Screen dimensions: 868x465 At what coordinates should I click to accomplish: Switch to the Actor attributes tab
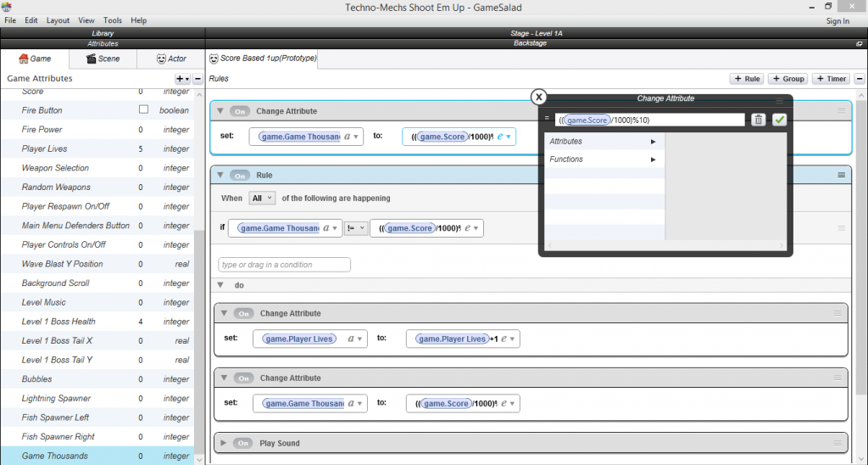click(x=171, y=59)
